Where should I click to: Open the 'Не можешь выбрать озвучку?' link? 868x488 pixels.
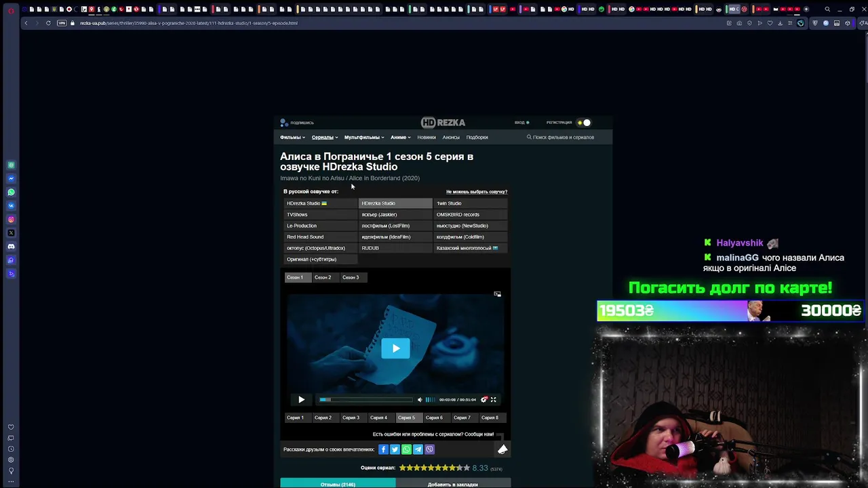477,192
